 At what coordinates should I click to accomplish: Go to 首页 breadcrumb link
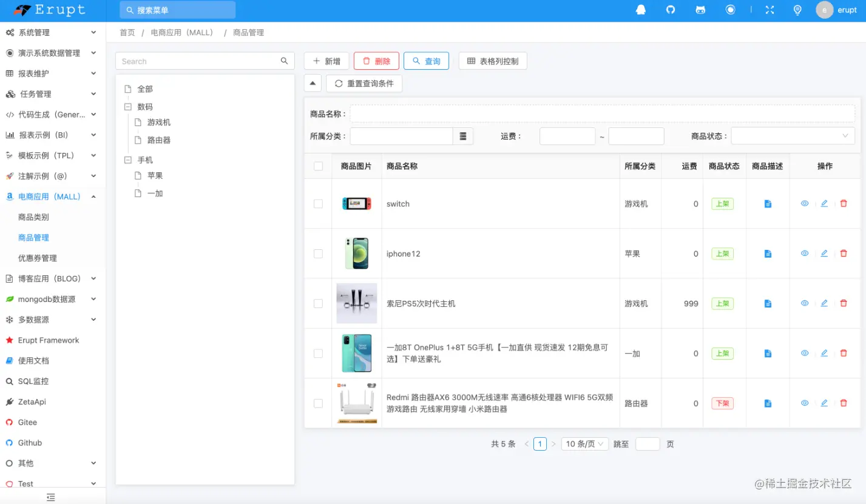[x=127, y=33]
